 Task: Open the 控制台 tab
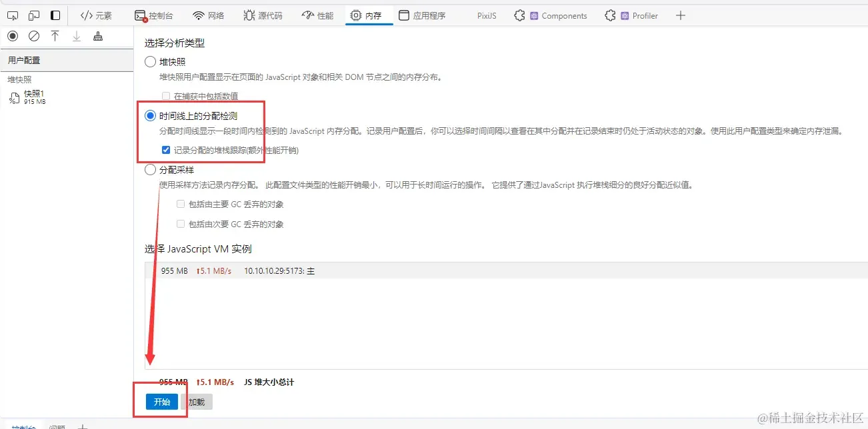(x=154, y=15)
